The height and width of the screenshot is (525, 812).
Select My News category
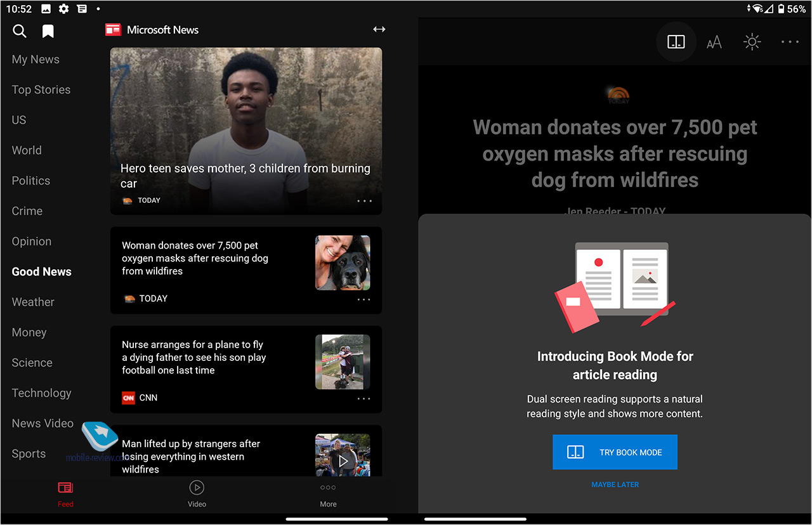pyautogui.click(x=36, y=60)
